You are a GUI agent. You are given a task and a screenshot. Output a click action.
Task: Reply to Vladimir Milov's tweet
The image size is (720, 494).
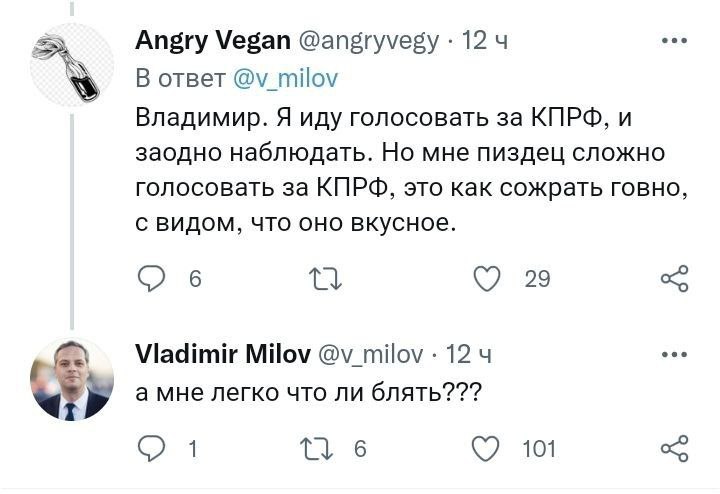tap(150, 449)
